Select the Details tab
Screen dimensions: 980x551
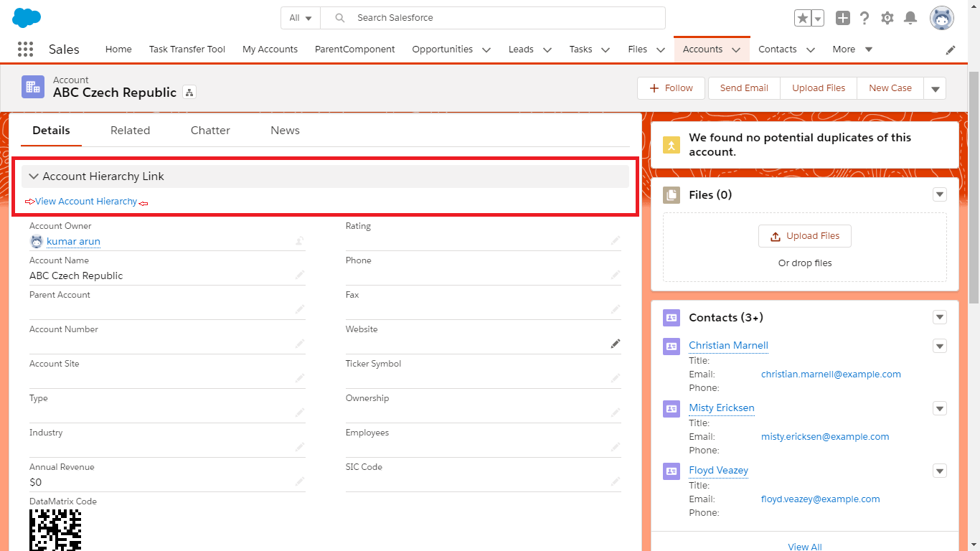[51, 131]
